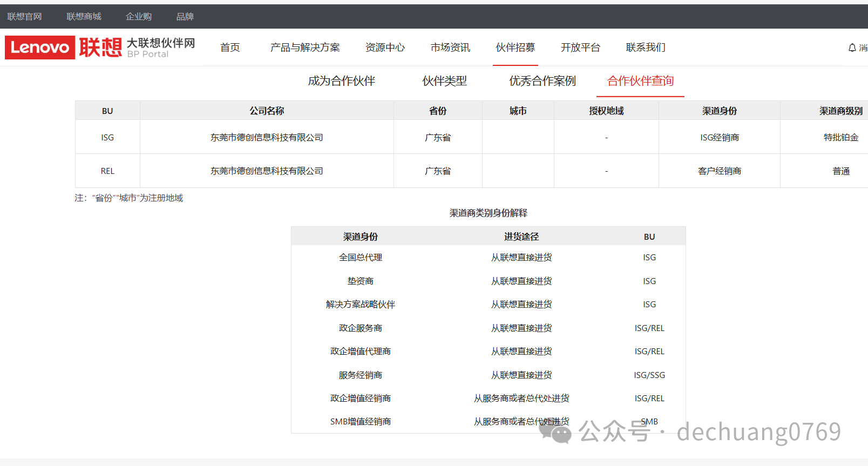Image resolution: width=868 pixels, height=466 pixels.
Task: Click the 特批铂金 level cell
Action: tap(841, 138)
